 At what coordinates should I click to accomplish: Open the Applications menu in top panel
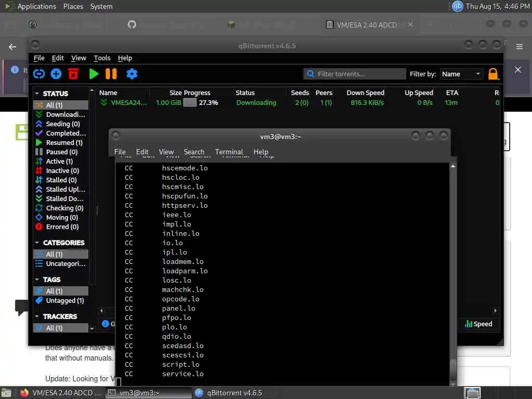37,6
